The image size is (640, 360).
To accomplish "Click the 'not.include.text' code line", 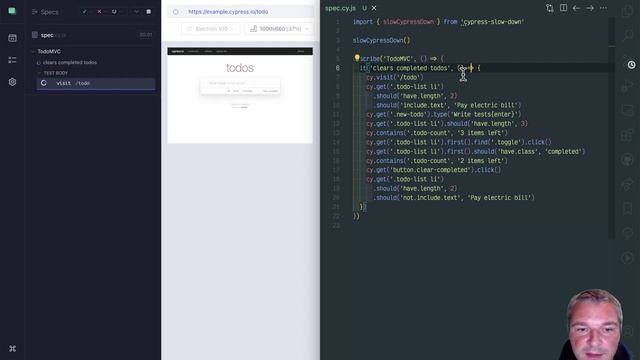I will [x=453, y=198].
